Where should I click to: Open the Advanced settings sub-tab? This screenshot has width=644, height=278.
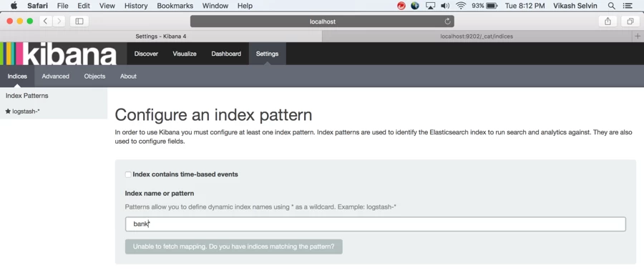click(x=55, y=76)
